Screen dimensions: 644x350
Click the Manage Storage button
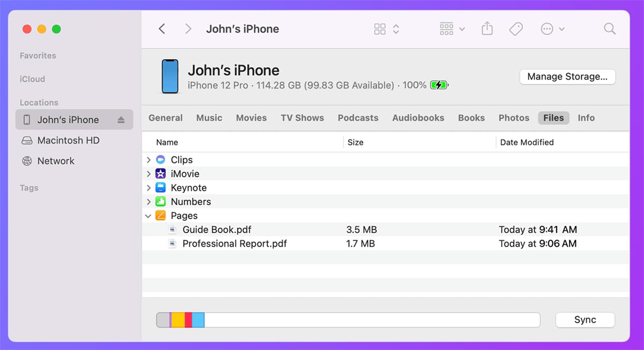tap(567, 77)
